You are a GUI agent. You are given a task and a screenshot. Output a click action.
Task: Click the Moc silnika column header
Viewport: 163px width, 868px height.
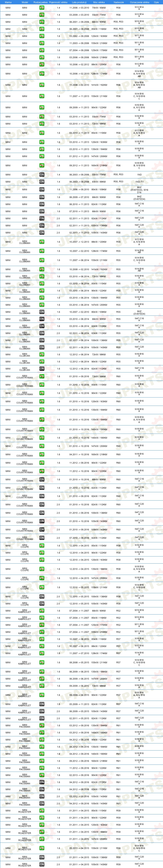[x=99, y=2]
